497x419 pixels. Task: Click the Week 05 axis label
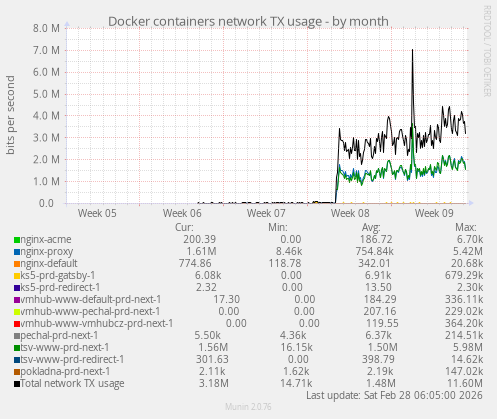pos(97,213)
